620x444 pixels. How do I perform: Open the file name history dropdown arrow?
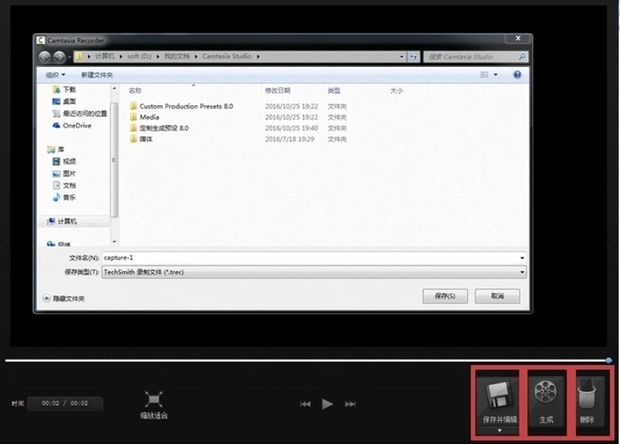pos(522,258)
